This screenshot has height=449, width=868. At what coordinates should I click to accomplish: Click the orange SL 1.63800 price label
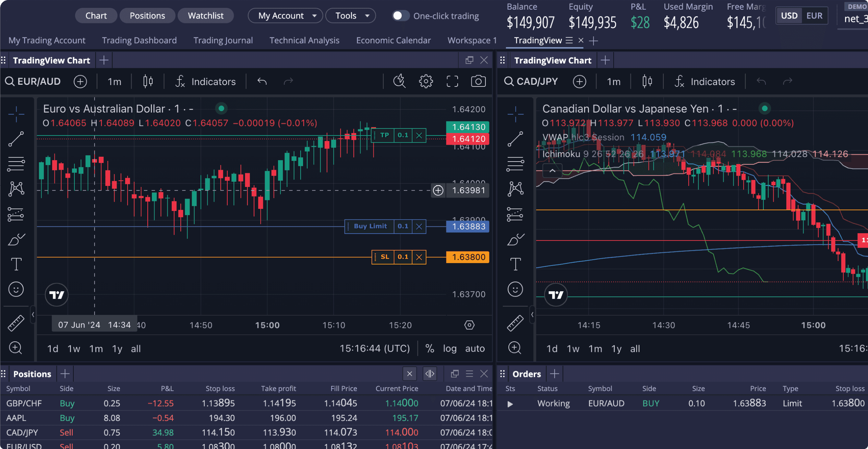click(468, 257)
